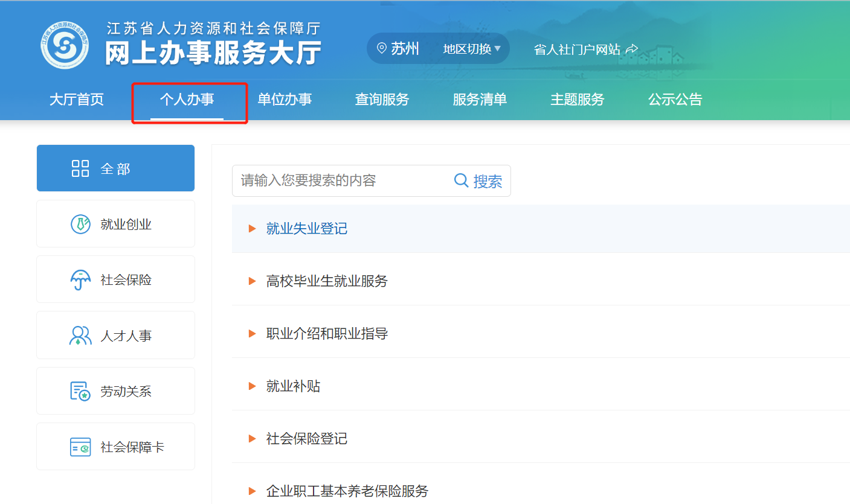Switch to the 单位办事 tab
Screen dimensions: 850x504
coord(285,100)
